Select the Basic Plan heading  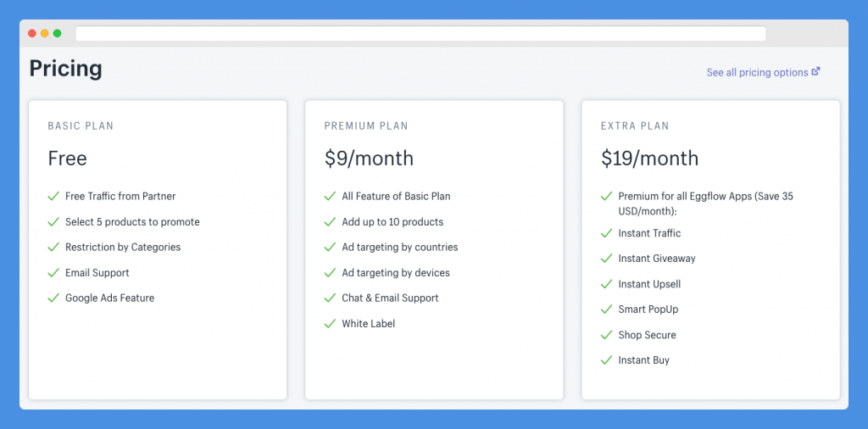point(81,126)
